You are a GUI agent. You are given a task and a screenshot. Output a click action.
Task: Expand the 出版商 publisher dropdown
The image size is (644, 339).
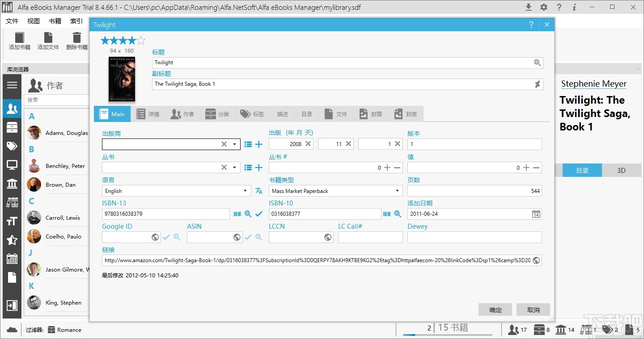(x=234, y=144)
